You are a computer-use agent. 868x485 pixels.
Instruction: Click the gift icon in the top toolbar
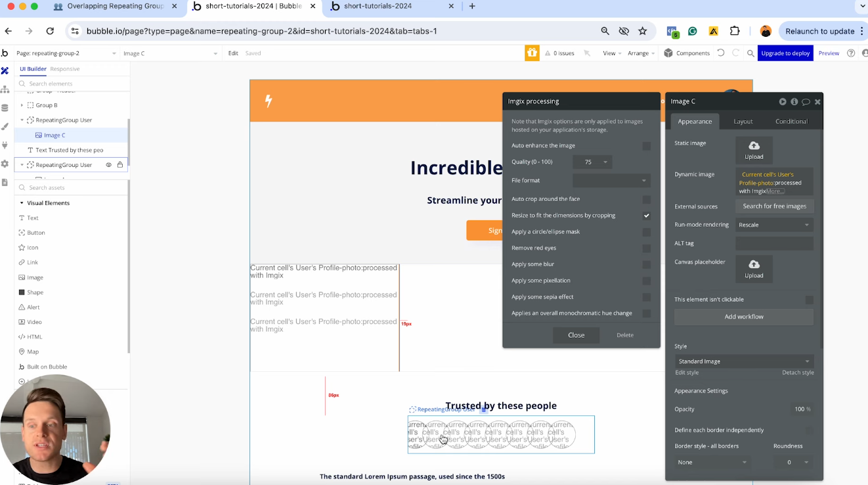click(532, 53)
